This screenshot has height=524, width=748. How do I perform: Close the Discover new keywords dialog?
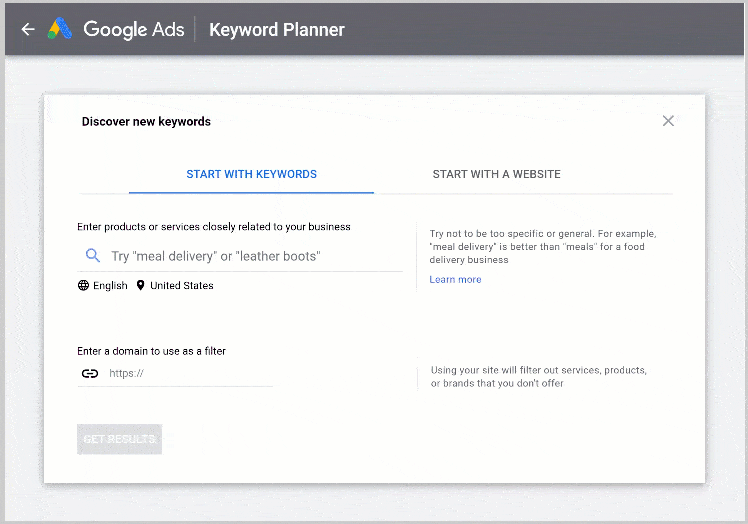(668, 121)
